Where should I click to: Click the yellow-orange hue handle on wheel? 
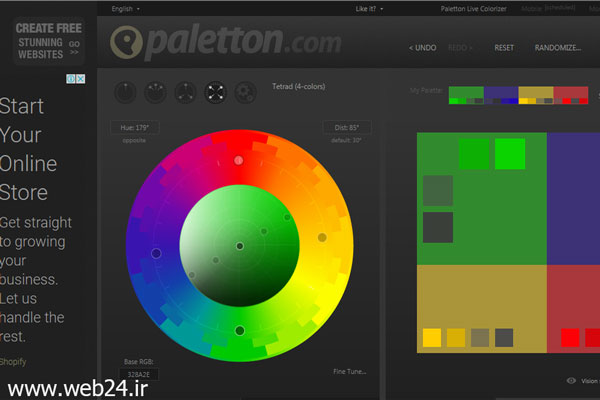[322, 238]
